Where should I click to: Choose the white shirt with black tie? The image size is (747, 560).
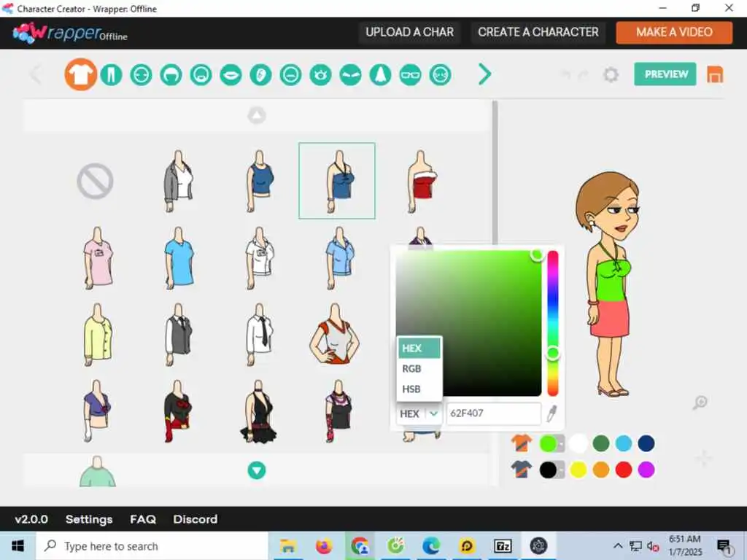260,334
